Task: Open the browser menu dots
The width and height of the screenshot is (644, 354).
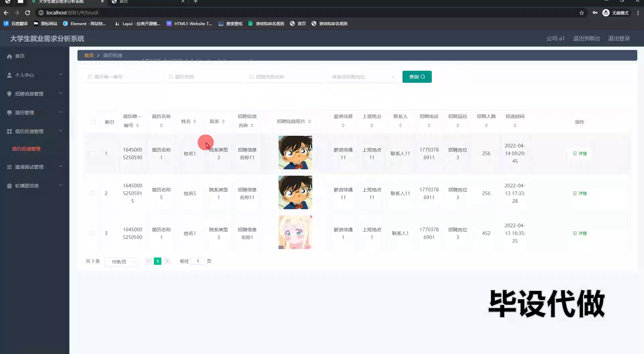Action: (638, 13)
